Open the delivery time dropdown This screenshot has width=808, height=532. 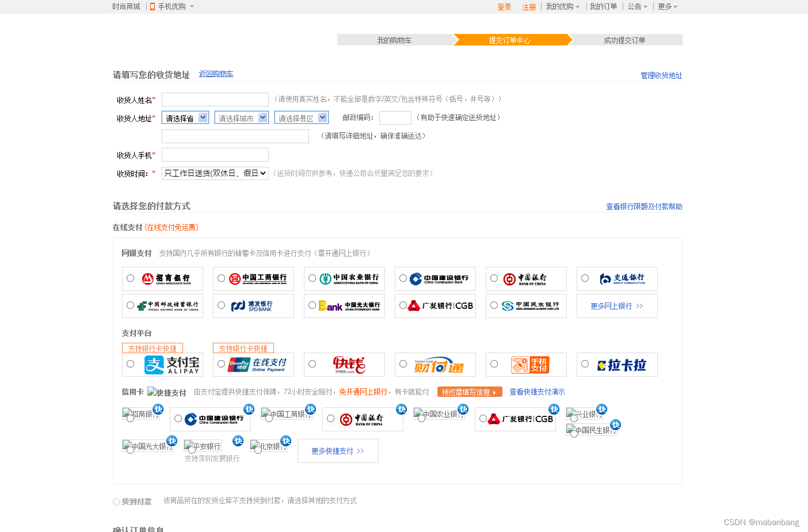click(x=215, y=173)
